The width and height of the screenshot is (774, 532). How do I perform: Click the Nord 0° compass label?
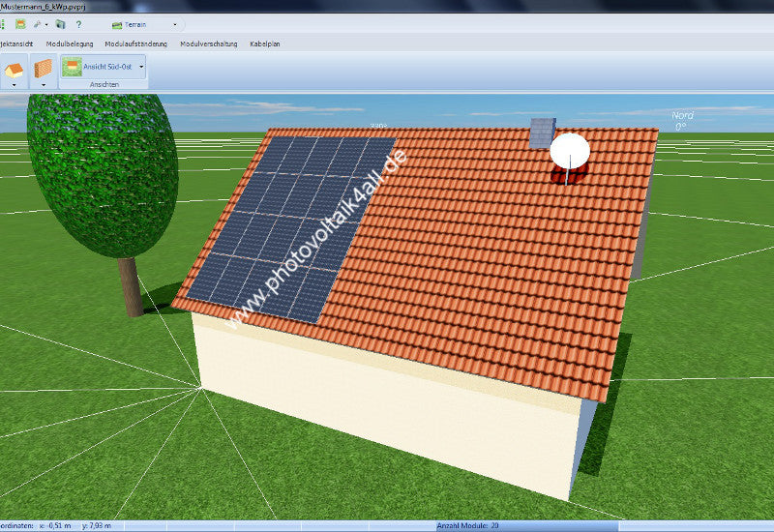click(683, 120)
